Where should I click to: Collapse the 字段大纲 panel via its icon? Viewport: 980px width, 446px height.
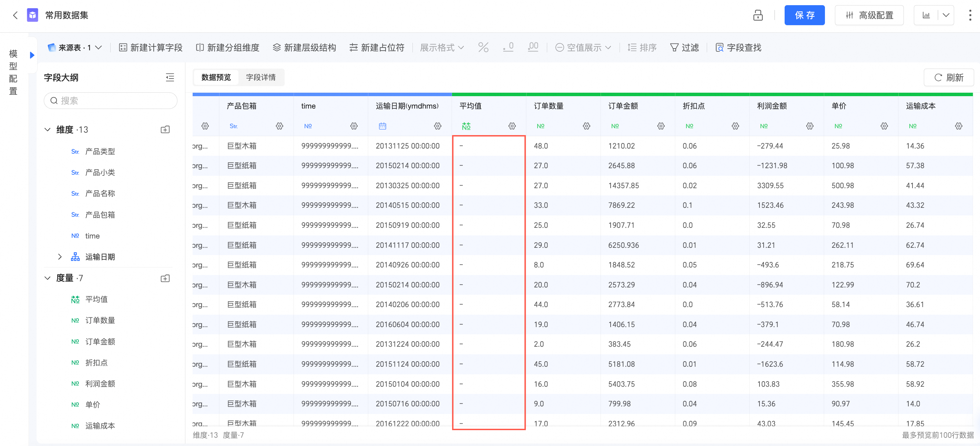click(x=170, y=78)
